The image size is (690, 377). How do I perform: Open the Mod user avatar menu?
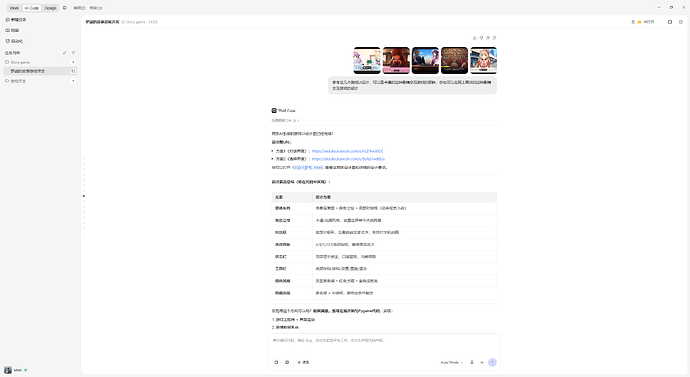point(8,370)
